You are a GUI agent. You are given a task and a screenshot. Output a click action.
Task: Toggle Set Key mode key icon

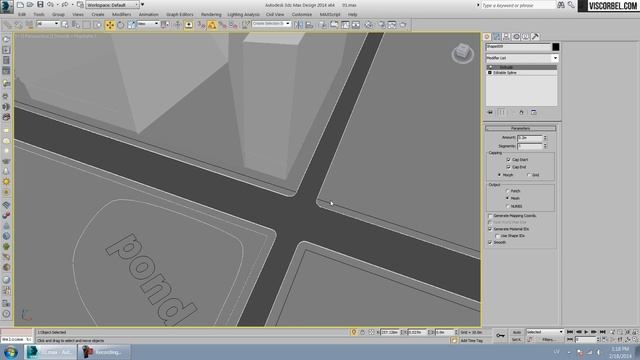[x=500, y=336]
